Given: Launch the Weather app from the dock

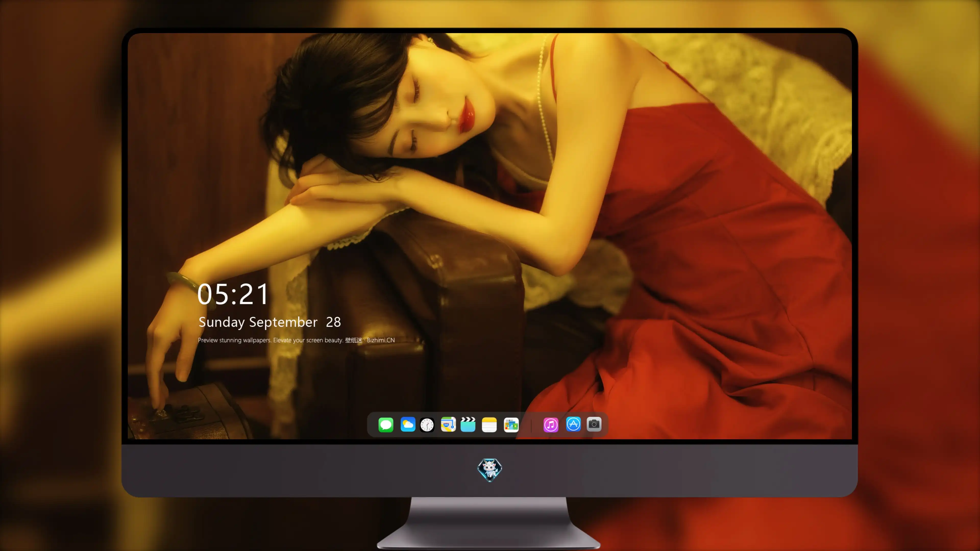Looking at the screenshot, I should point(408,424).
